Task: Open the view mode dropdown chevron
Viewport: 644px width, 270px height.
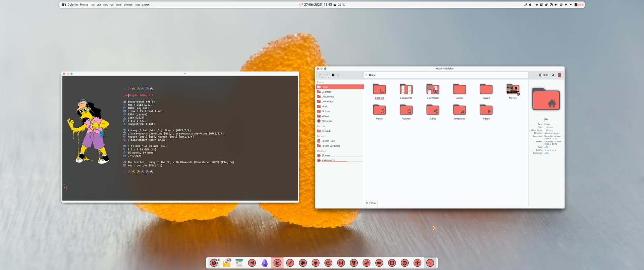Action: click(338, 75)
